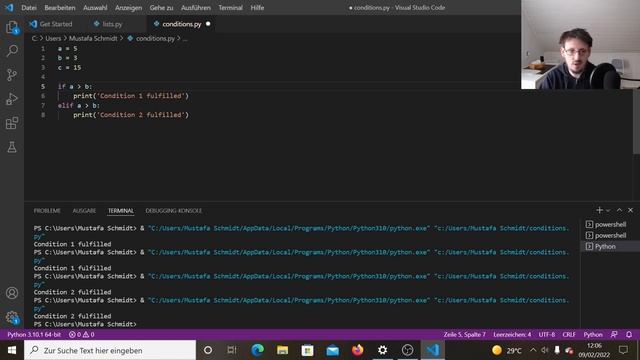This screenshot has height=360, width=640.
Task: Click the Cortana circle on taskbar
Action: (x=208, y=350)
